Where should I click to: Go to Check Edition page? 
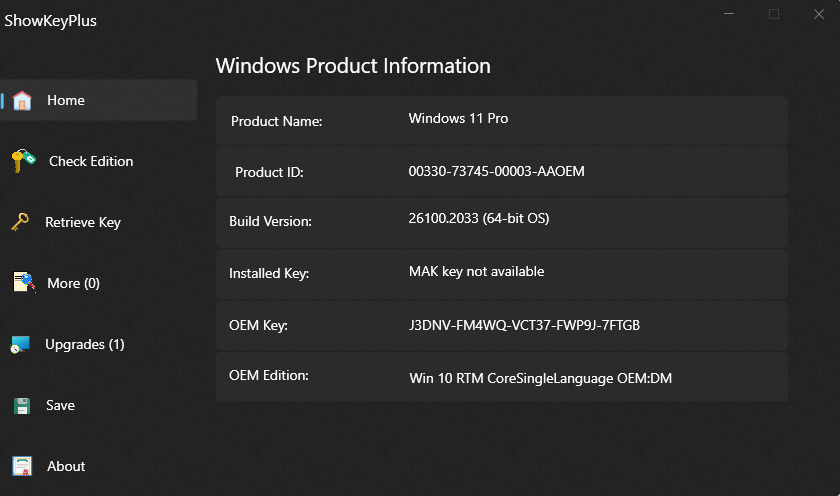[91, 161]
